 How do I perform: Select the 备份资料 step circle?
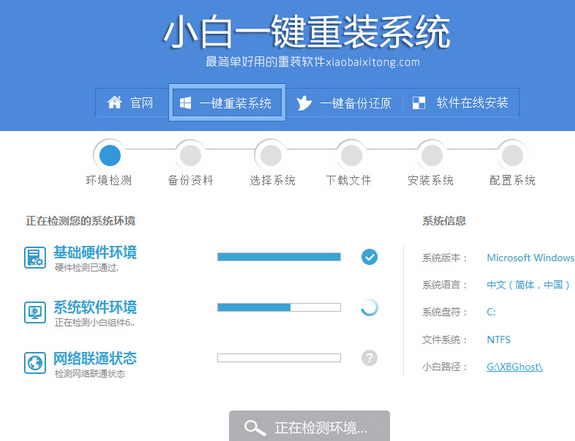[x=190, y=155]
